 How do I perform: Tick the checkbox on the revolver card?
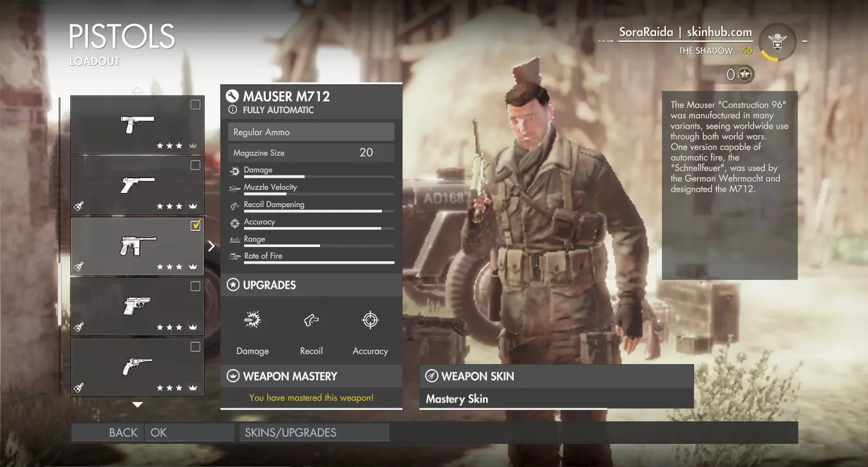pyautogui.click(x=195, y=347)
